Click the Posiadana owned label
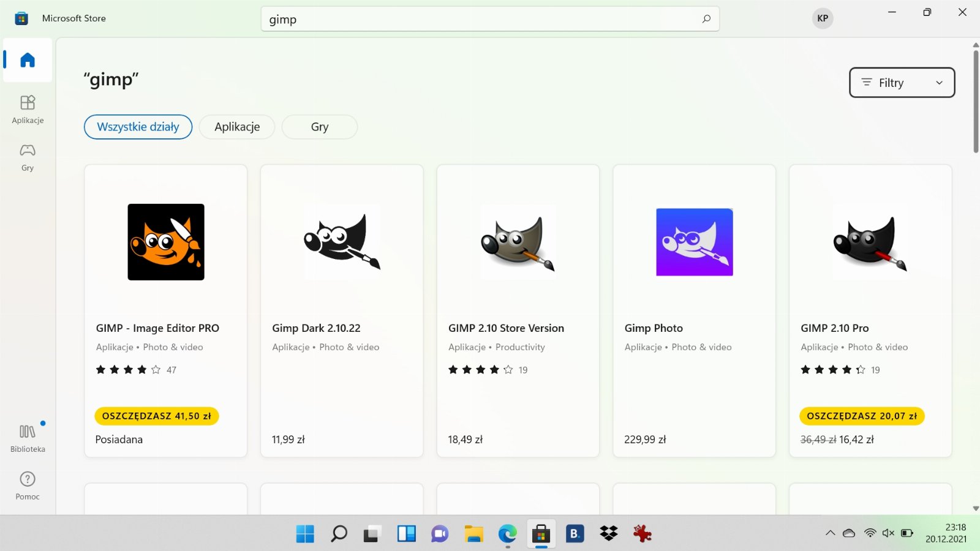 [119, 440]
